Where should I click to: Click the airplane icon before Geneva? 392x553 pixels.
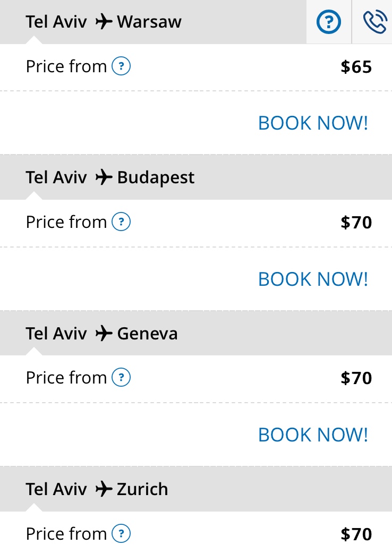104,334
